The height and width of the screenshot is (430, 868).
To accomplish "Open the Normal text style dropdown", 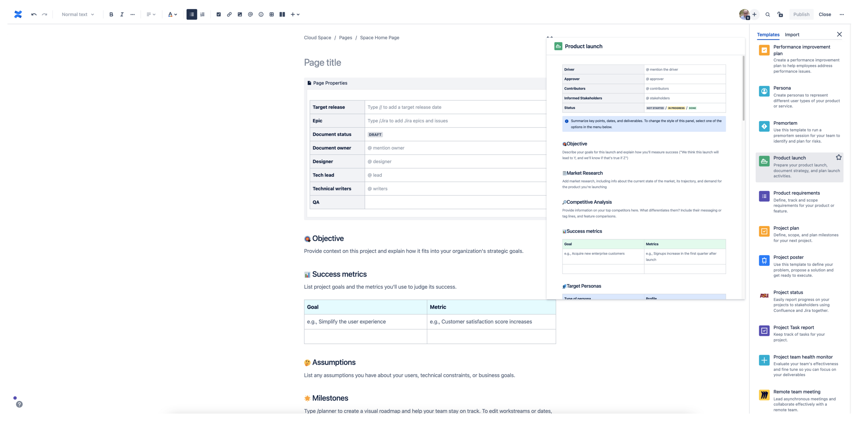I will (x=77, y=14).
